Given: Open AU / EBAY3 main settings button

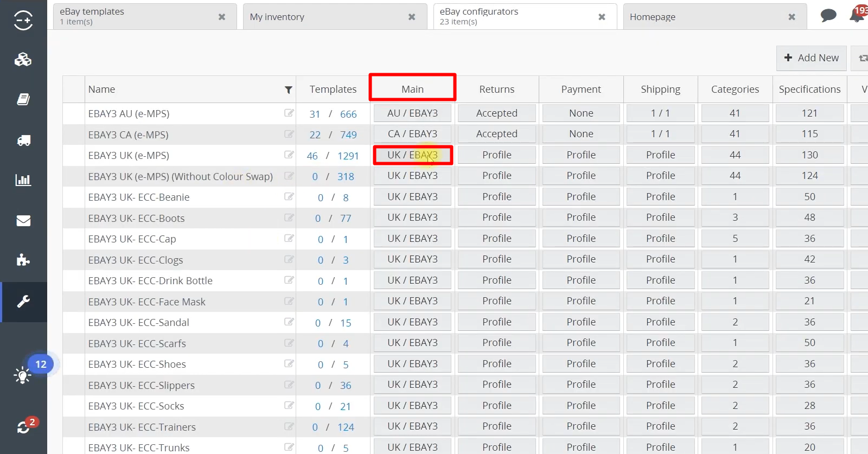Looking at the screenshot, I should 412,113.
